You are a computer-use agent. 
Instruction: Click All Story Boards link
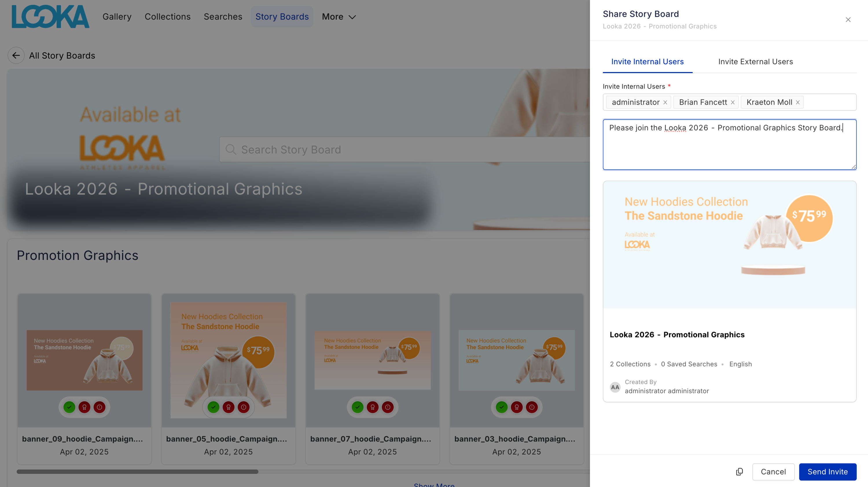[62, 56]
